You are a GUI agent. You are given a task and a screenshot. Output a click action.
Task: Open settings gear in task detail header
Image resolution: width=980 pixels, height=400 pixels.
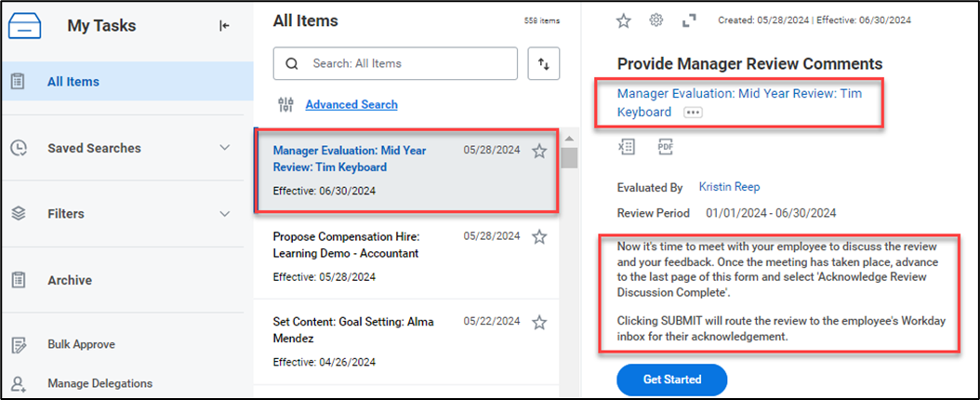pos(656,20)
